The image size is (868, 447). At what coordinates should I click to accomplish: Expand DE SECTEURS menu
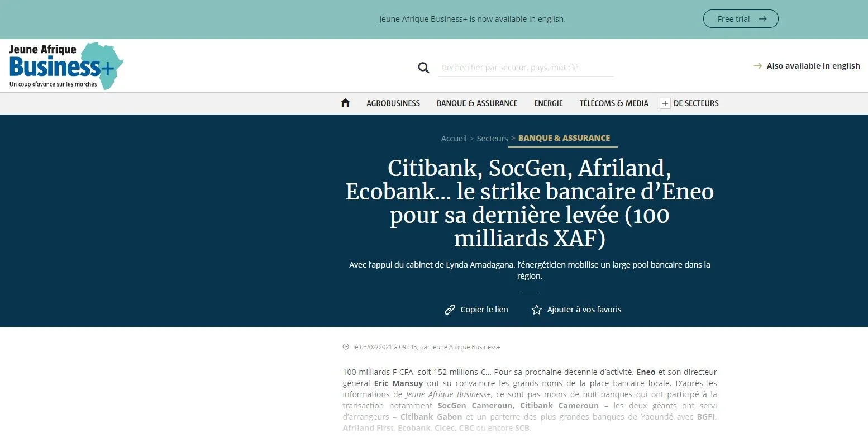pos(696,103)
